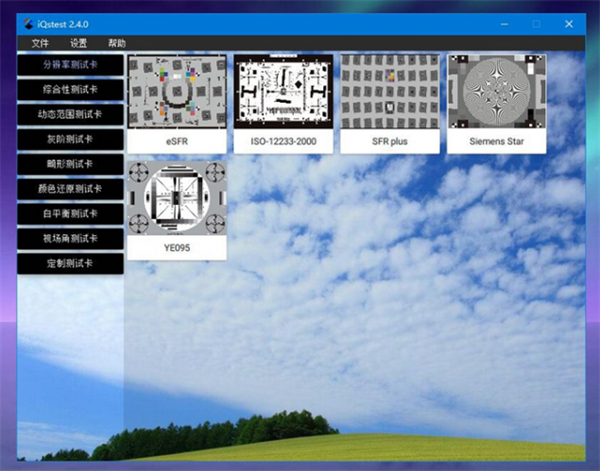Choose the SFR plus chart
The image size is (600, 471).
(390, 102)
